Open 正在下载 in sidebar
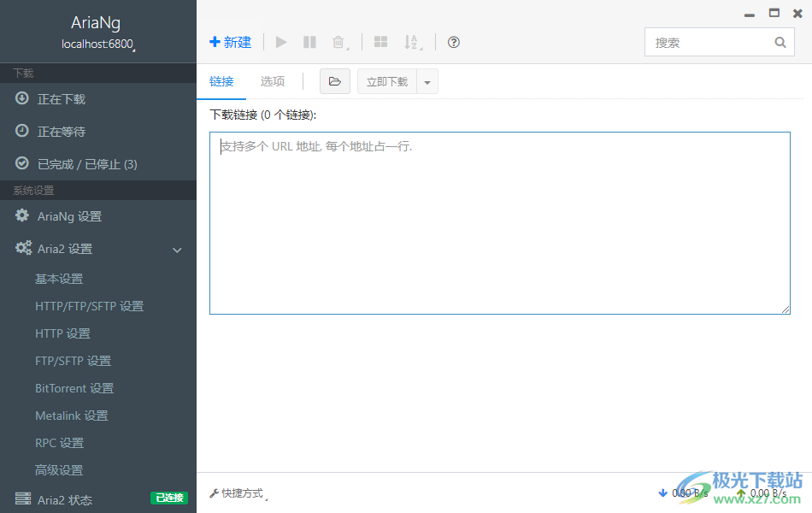The width and height of the screenshot is (812, 513). click(98, 99)
